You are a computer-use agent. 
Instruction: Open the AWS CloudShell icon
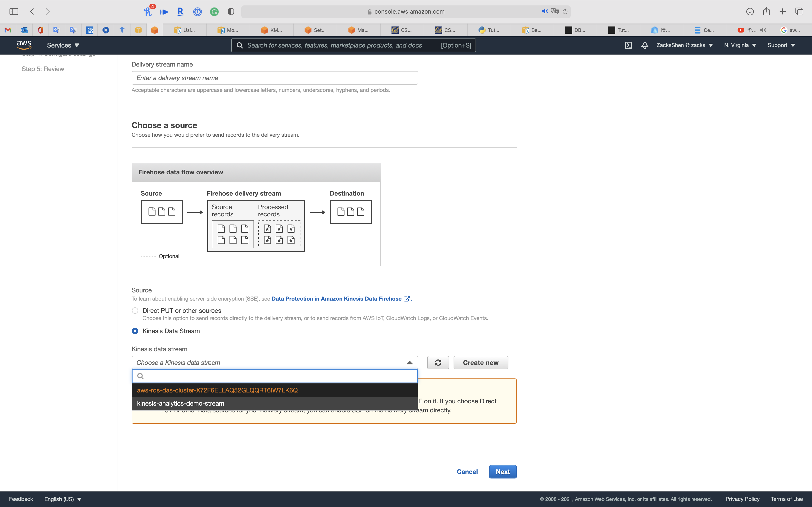pos(628,45)
